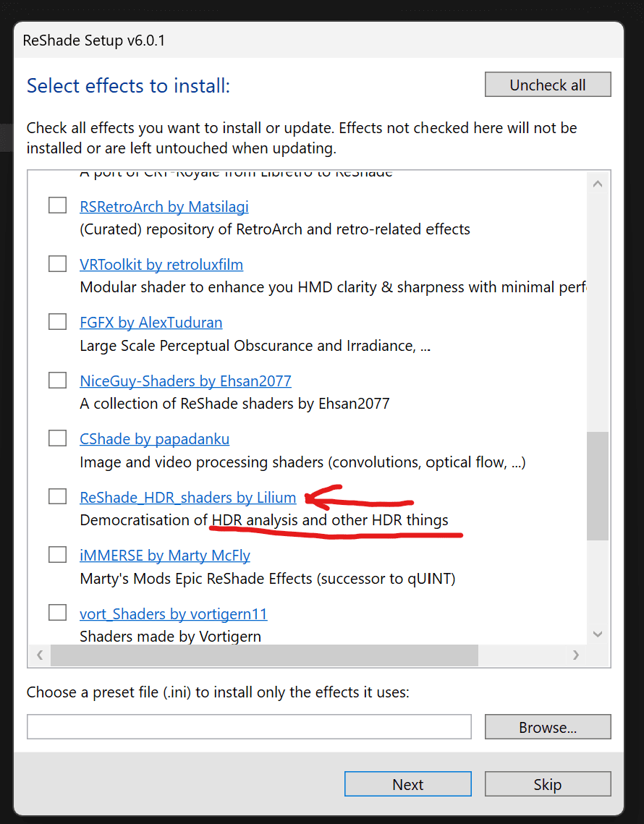644x824 pixels.
Task: Open the RSRetroArch by Matsilagi link
Action: tap(164, 206)
